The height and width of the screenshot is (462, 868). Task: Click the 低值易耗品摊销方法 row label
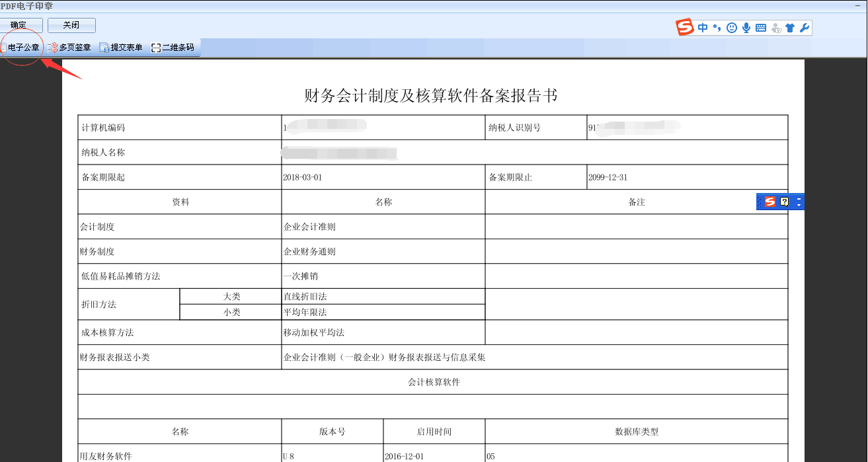coord(180,276)
